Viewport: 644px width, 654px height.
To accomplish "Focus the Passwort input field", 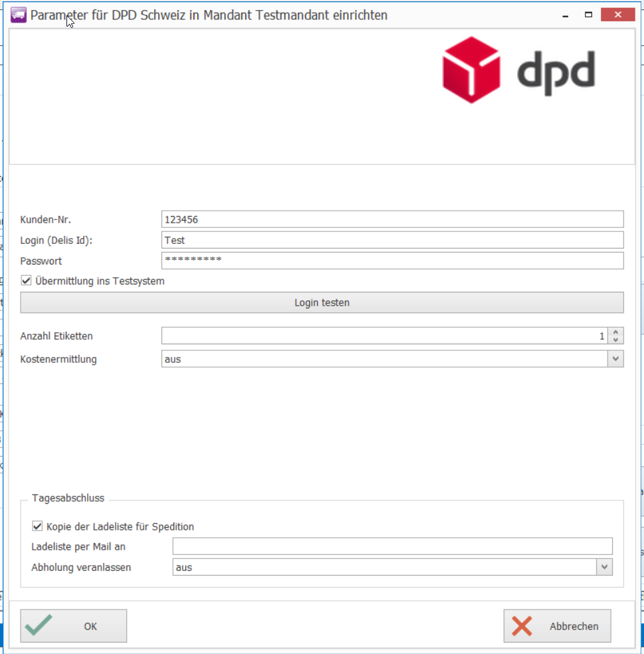I will click(x=392, y=261).
